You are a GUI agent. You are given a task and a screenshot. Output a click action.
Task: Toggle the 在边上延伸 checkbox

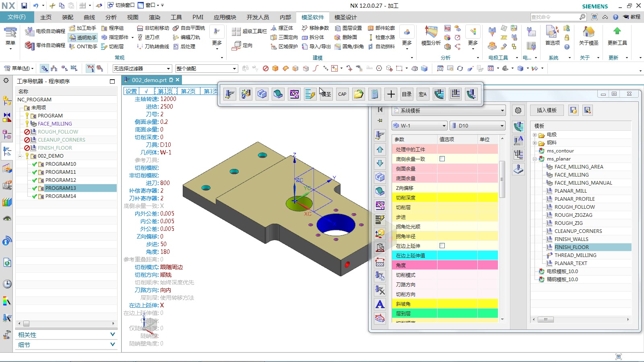click(x=442, y=246)
